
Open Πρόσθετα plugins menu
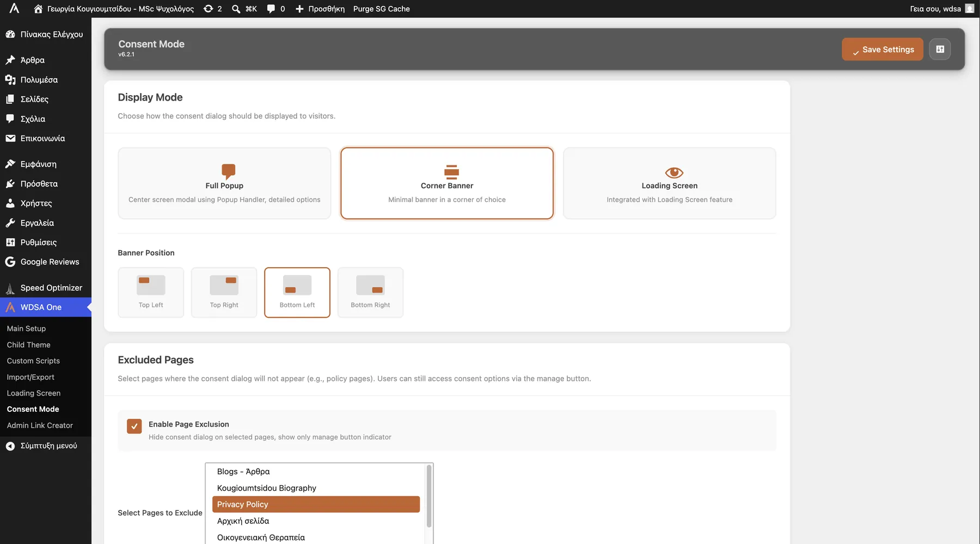click(x=46, y=183)
